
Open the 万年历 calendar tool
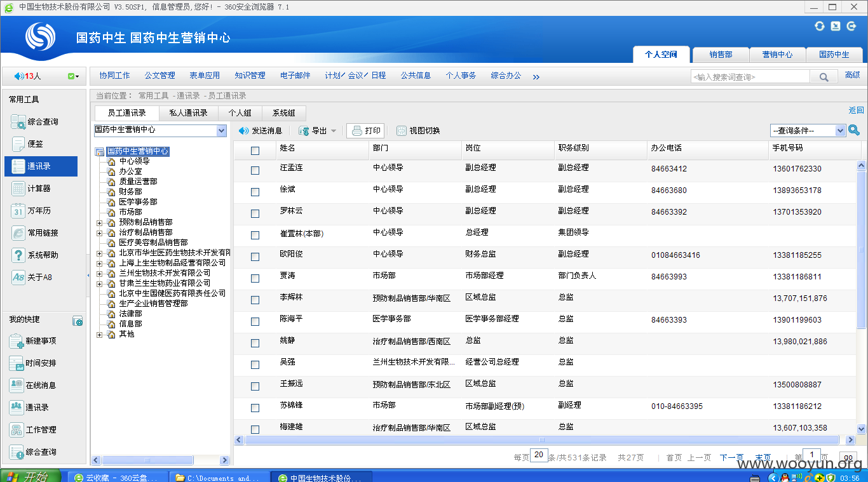coord(31,211)
